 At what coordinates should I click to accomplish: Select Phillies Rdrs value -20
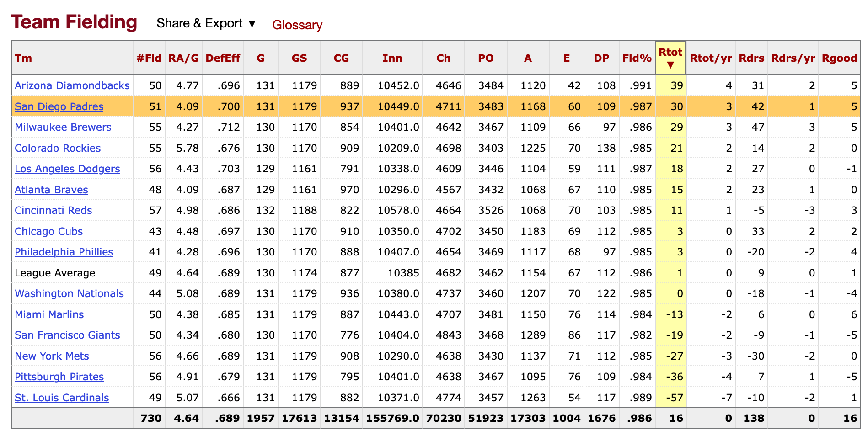[x=755, y=252]
